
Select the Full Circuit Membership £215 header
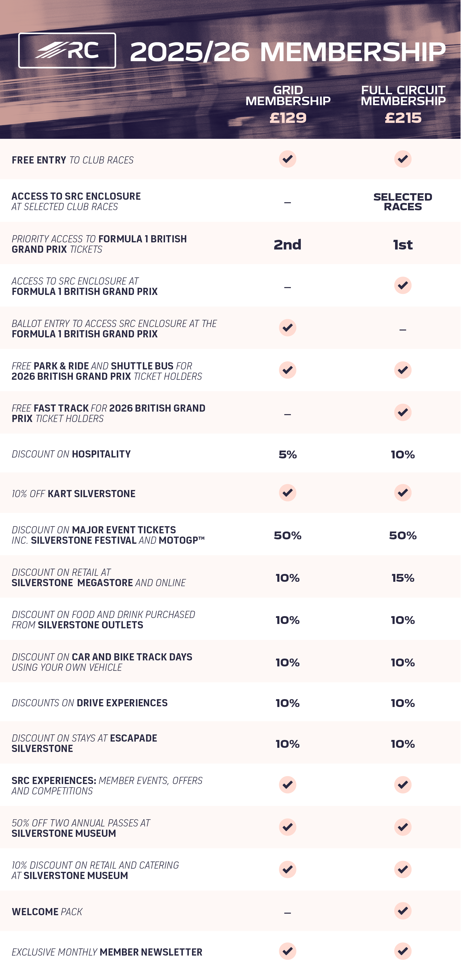click(x=403, y=105)
